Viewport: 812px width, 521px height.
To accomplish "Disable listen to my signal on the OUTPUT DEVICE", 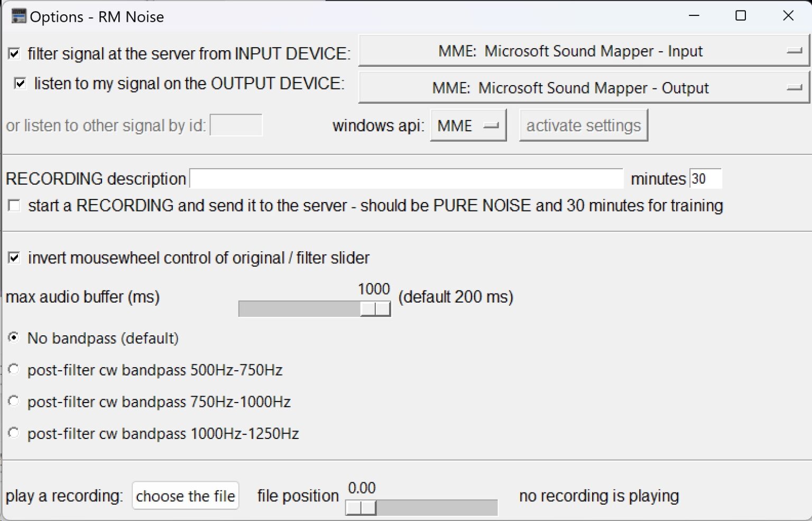I will click(20, 83).
